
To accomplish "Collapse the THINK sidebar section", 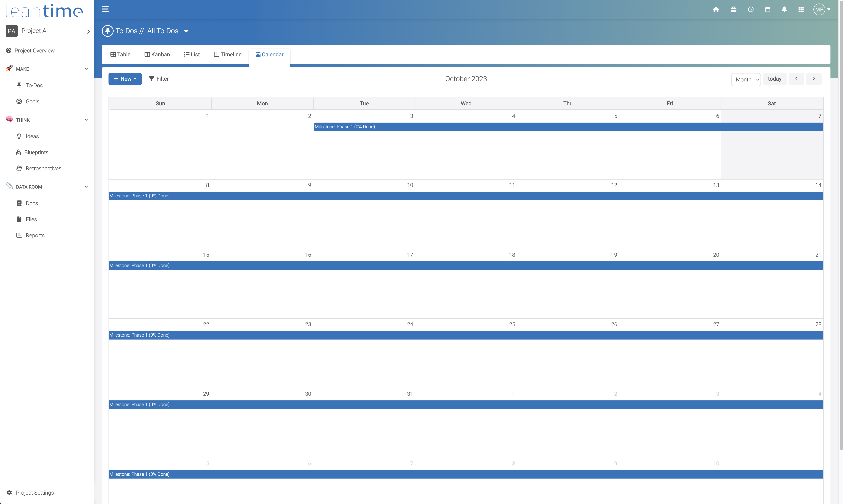I will (x=86, y=120).
